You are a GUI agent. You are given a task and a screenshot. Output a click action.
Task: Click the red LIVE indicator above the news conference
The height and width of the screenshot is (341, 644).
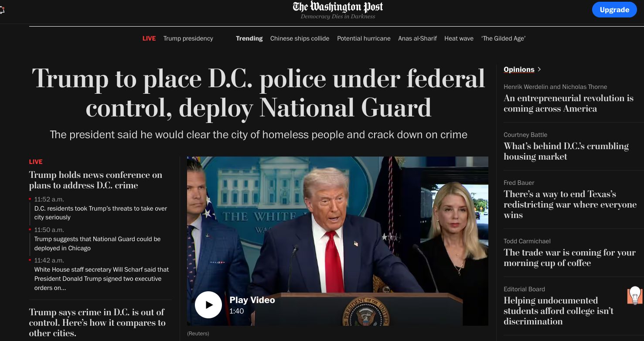35,162
